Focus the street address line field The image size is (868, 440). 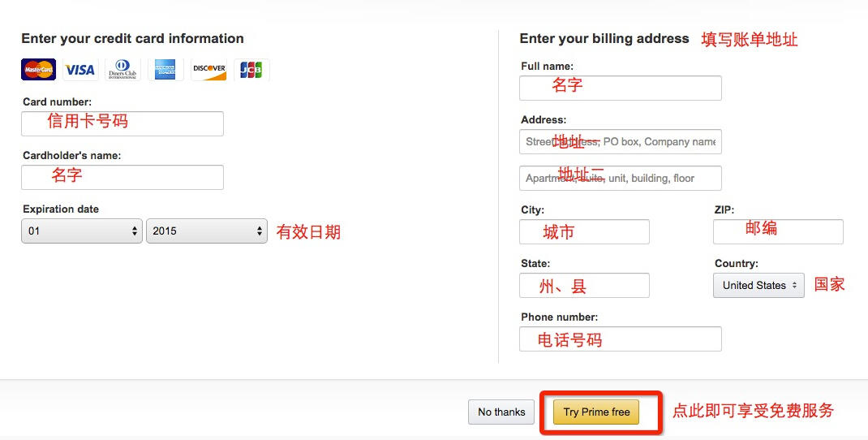tap(621, 142)
